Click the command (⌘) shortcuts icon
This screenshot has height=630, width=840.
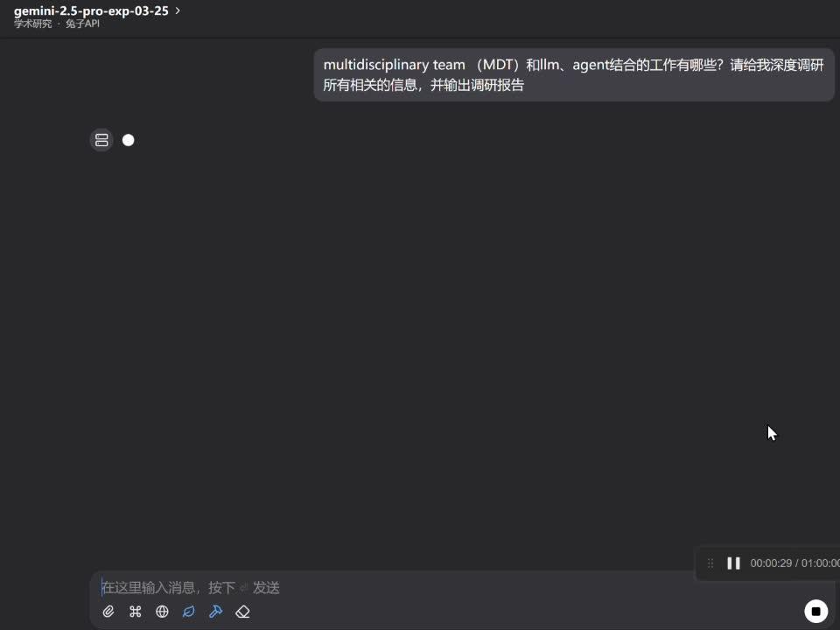(136, 612)
